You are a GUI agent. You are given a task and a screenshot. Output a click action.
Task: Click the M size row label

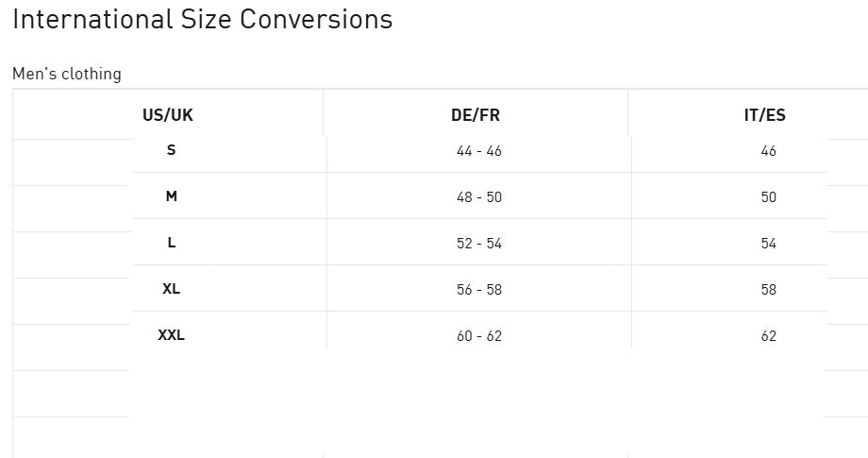pyautogui.click(x=171, y=196)
